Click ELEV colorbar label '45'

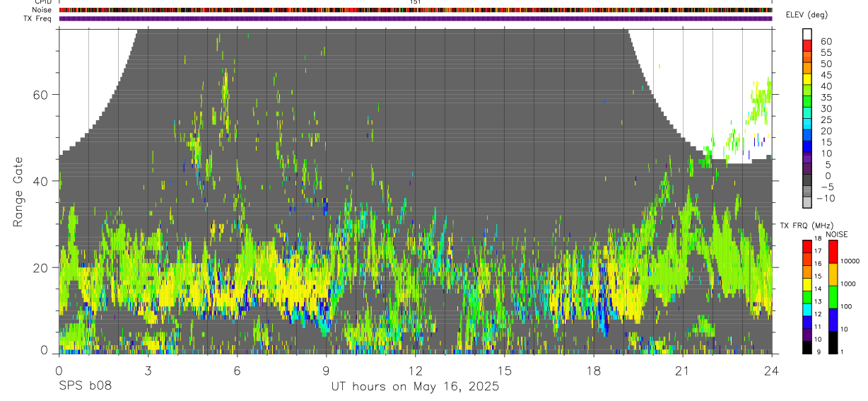[x=826, y=75]
